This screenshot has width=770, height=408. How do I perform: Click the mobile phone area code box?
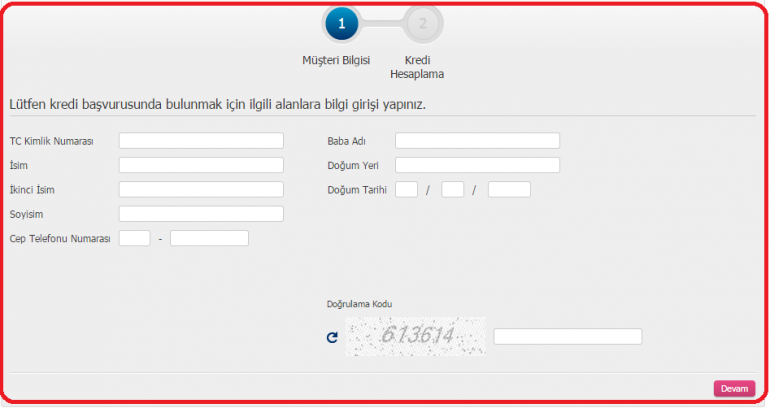[134, 238]
